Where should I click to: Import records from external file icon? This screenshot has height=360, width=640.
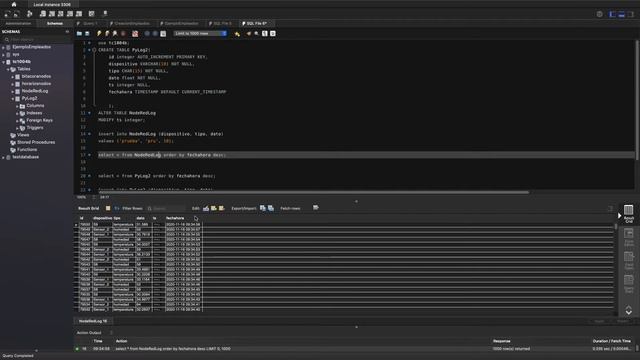pos(271,208)
